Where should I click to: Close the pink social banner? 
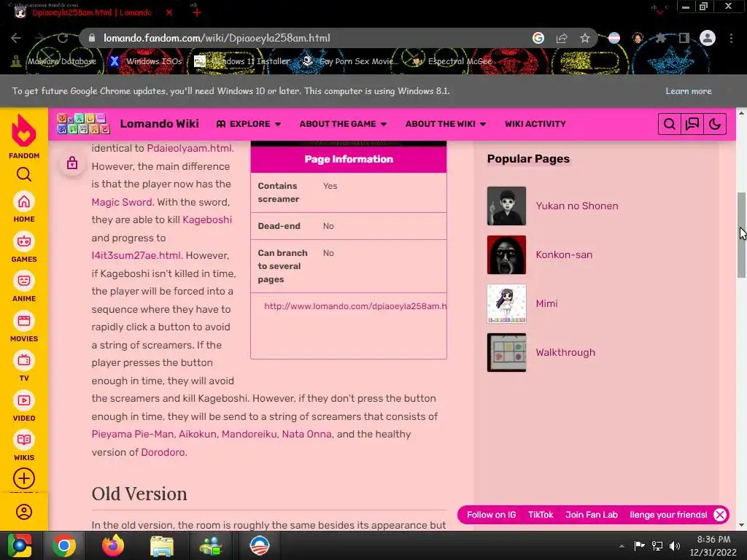[720, 515]
